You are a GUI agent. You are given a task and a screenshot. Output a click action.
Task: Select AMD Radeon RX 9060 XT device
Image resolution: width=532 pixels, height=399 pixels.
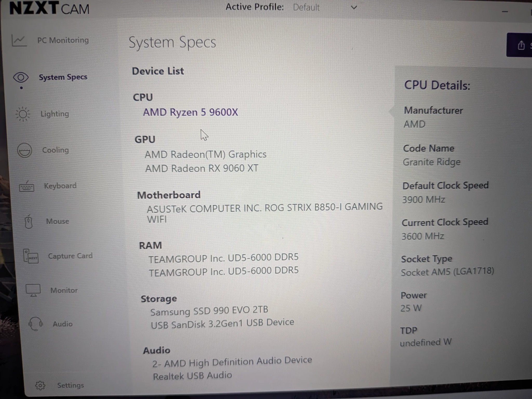point(202,168)
